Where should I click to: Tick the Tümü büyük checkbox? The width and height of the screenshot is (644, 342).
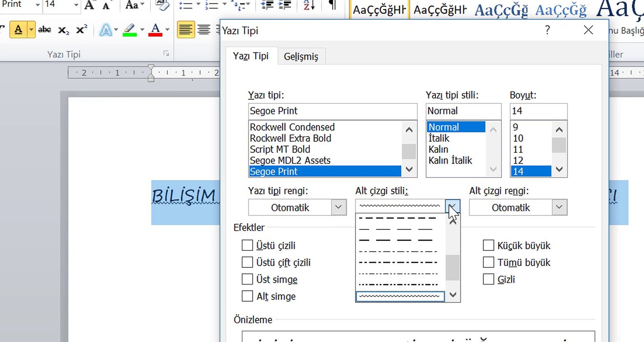click(x=489, y=262)
